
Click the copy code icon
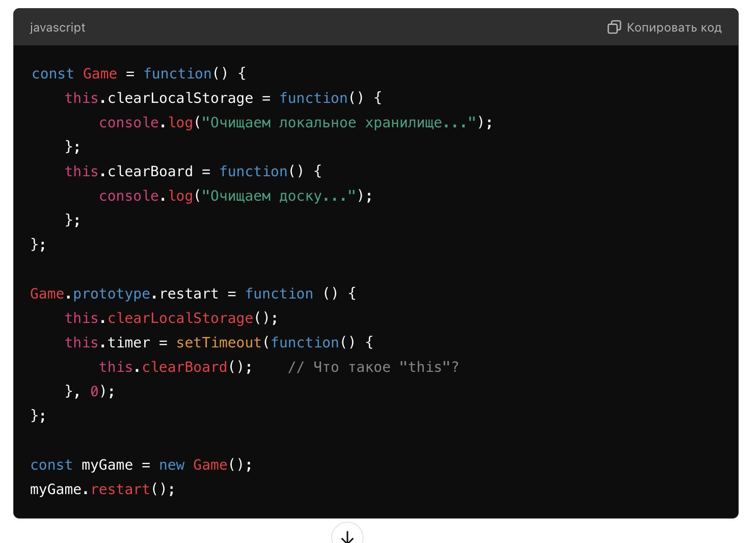pos(614,28)
